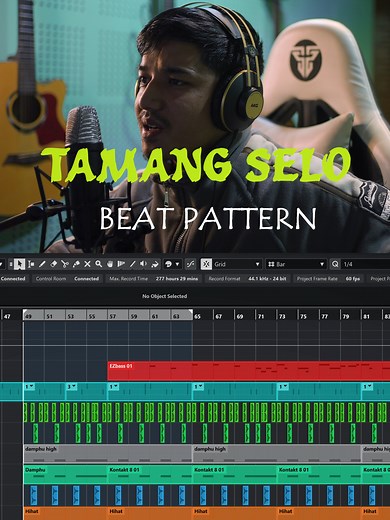Click the 60 fps value

coord(353,279)
